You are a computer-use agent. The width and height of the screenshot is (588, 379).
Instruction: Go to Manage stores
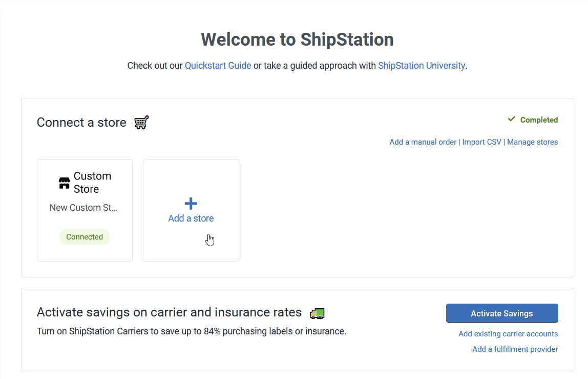(532, 142)
